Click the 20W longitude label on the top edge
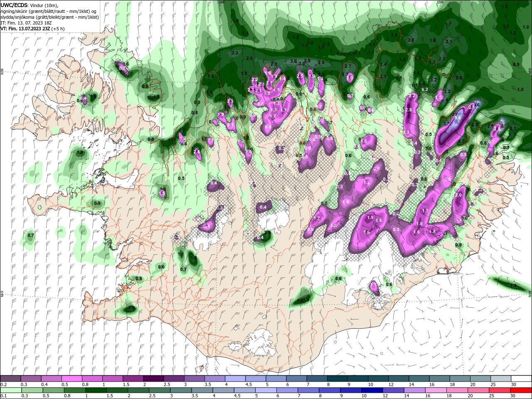The image size is (532, 399). (x=221, y=2)
